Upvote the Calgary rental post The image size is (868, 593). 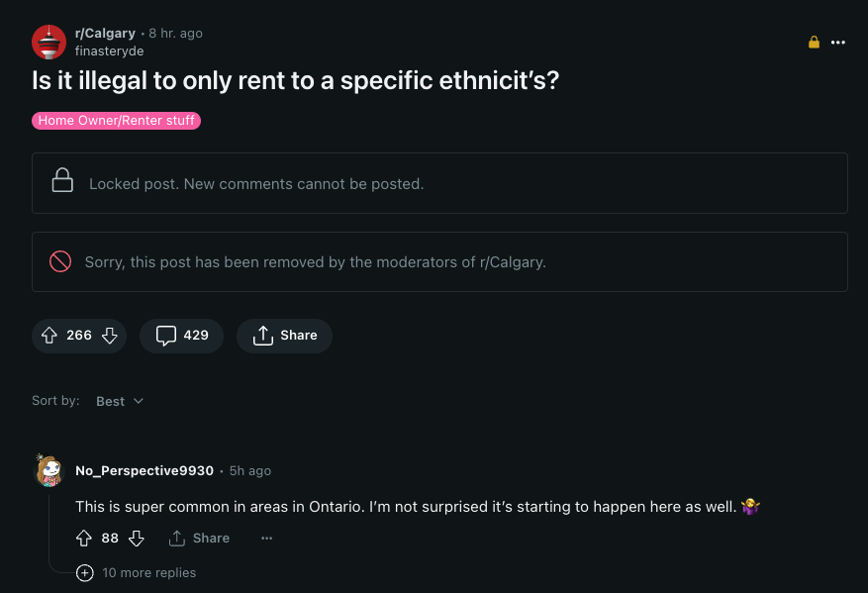pyautogui.click(x=49, y=336)
